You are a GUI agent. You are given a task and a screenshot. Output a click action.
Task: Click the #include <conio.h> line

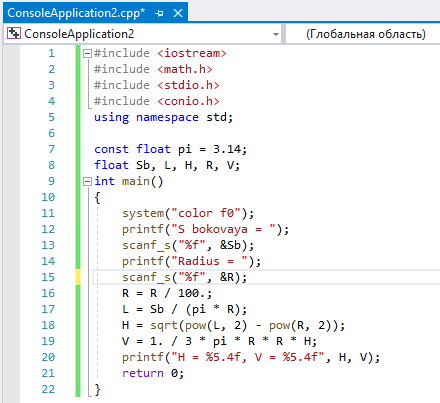click(x=157, y=101)
